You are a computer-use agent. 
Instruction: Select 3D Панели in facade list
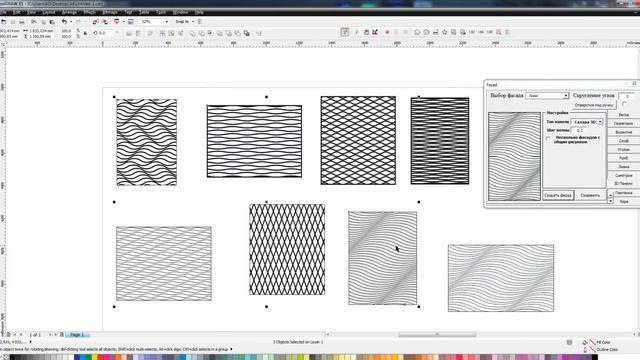[624, 184]
